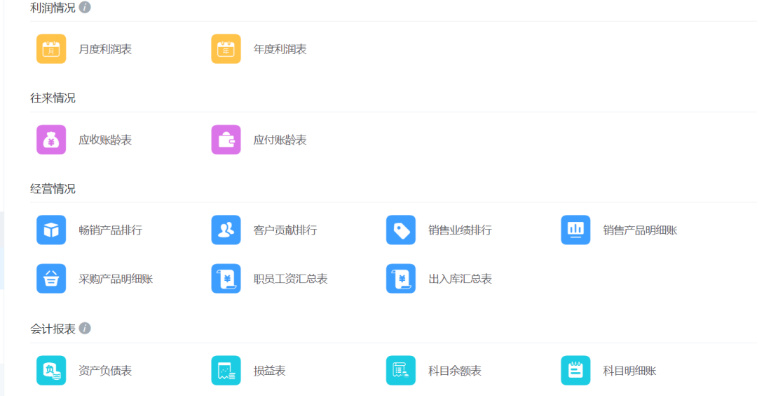Click the info icon beside 会计报表
The image size is (758, 396).
pyautogui.click(x=85, y=328)
